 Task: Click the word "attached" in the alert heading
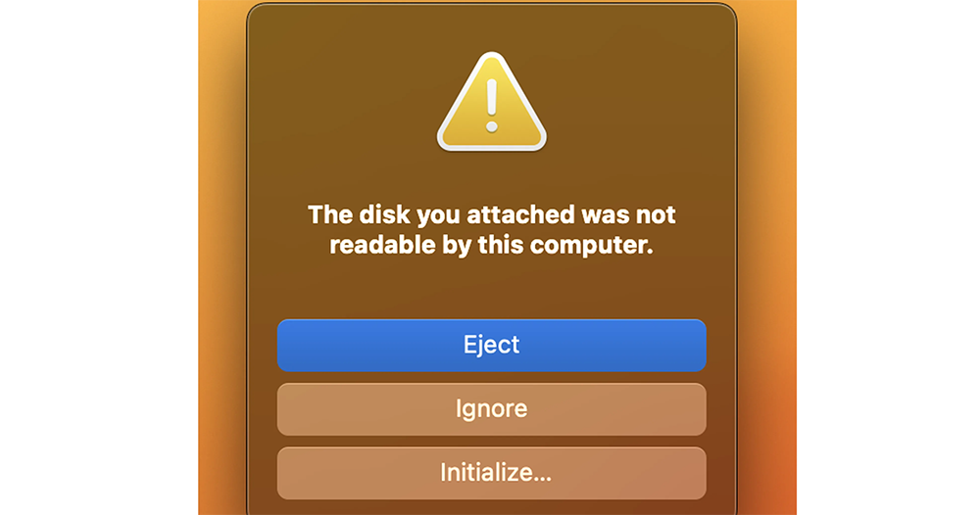tap(520, 214)
